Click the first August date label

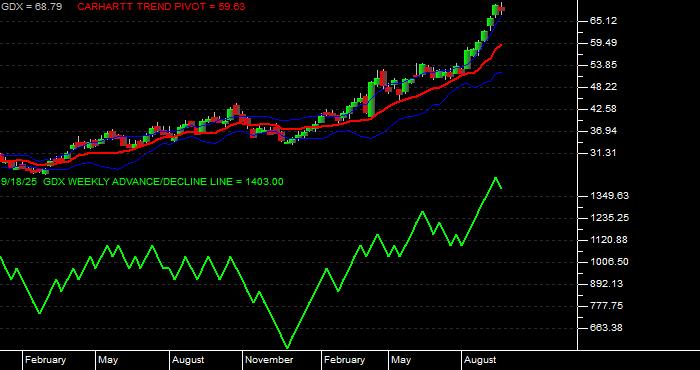click(x=188, y=360)
